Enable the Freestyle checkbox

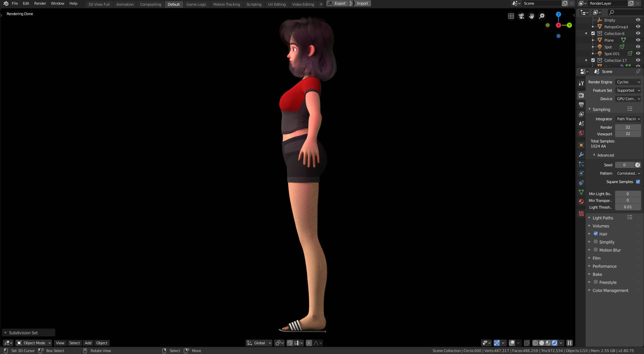596,282
